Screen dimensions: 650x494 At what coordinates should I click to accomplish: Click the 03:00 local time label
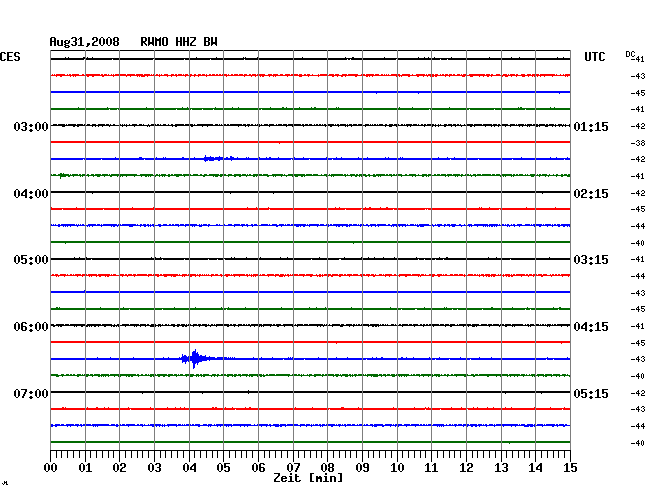pos(31,126)
